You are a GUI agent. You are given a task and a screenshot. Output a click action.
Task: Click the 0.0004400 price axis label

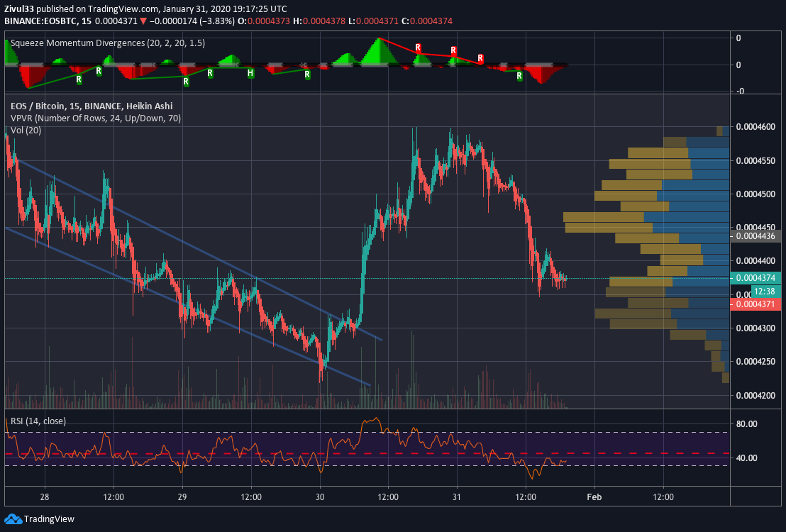pos(755,261)
